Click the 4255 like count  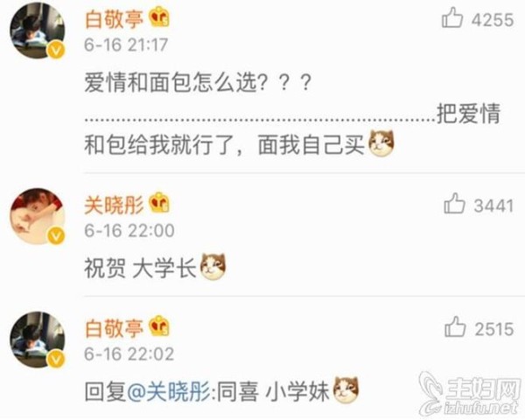(492, 19)
